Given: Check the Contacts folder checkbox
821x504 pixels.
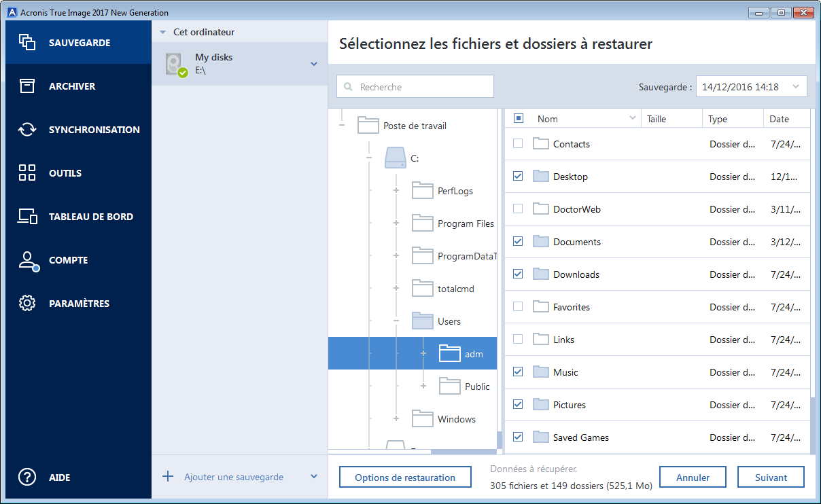Looking at the screenshot, I should 518,143.
